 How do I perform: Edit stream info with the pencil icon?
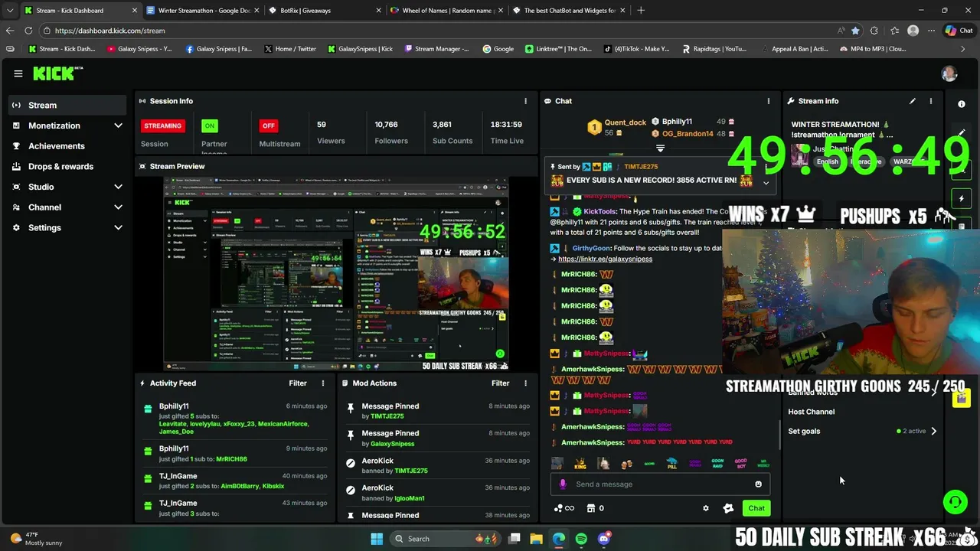point(912,101)
